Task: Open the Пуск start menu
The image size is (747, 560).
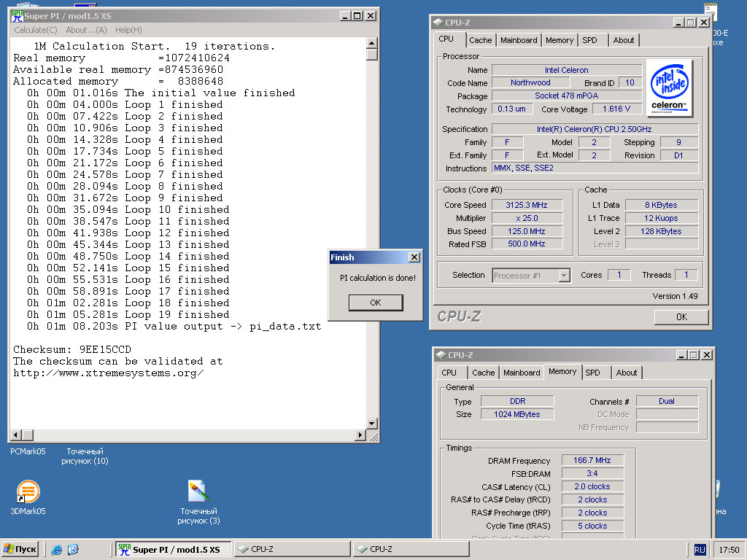Action: pyautogui.click(x=20, y=549)
